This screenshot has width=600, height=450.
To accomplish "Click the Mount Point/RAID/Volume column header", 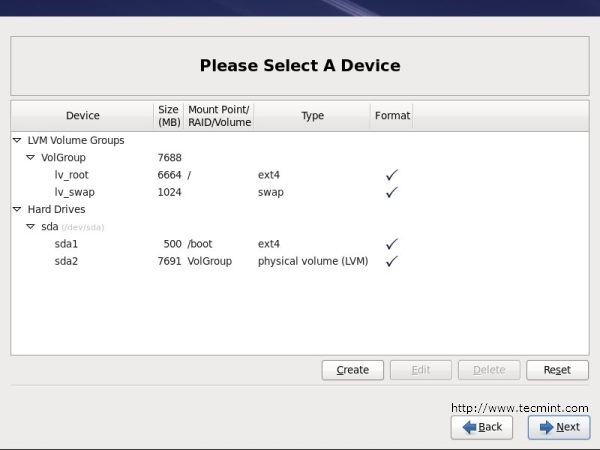I will coord(219,116).
